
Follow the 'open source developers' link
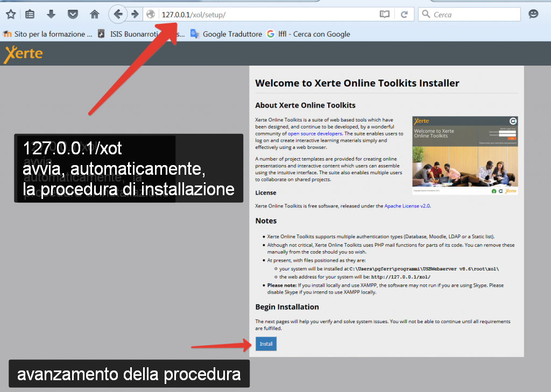315,133
